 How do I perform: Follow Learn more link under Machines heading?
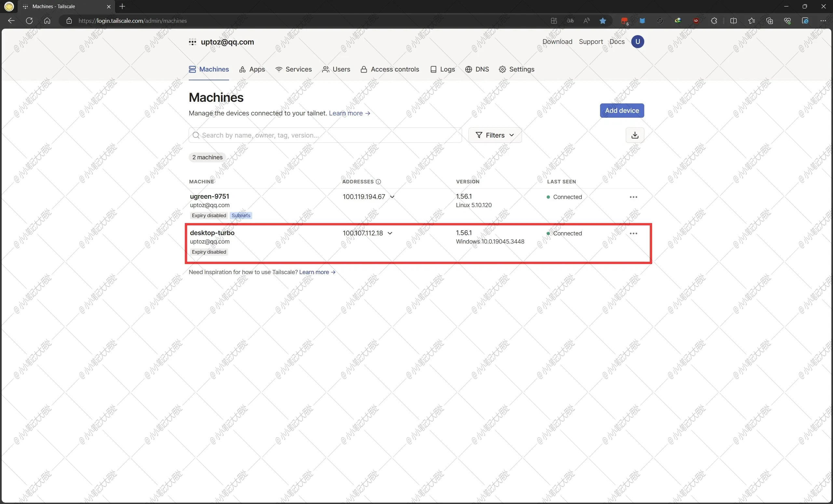click(349, 113)
